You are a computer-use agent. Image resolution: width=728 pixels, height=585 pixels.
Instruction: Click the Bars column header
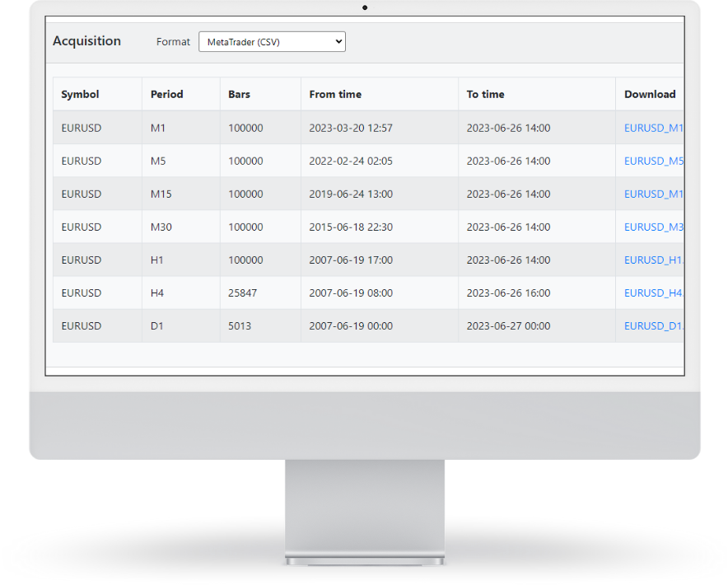coord(239,94)
